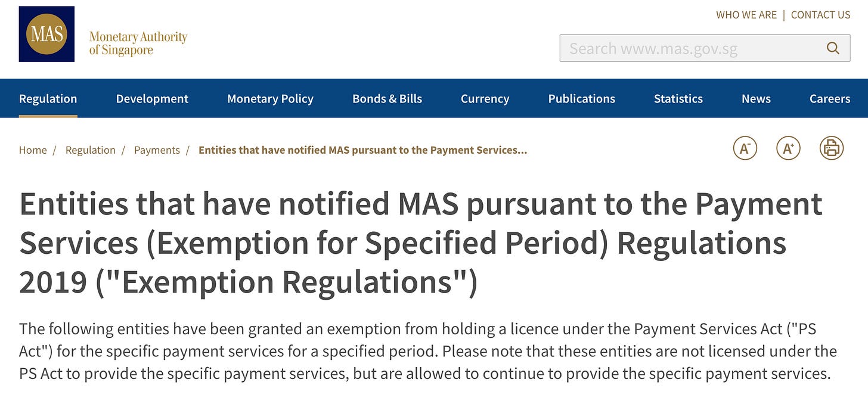
Task: Open the Regulation menu tab
Action: pos(48,99)
